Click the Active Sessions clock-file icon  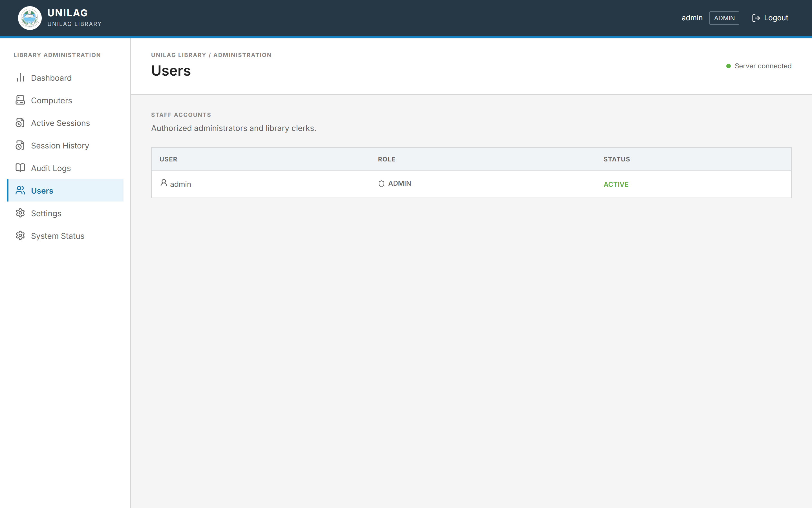pyautogui.click(x=20, y=123)
